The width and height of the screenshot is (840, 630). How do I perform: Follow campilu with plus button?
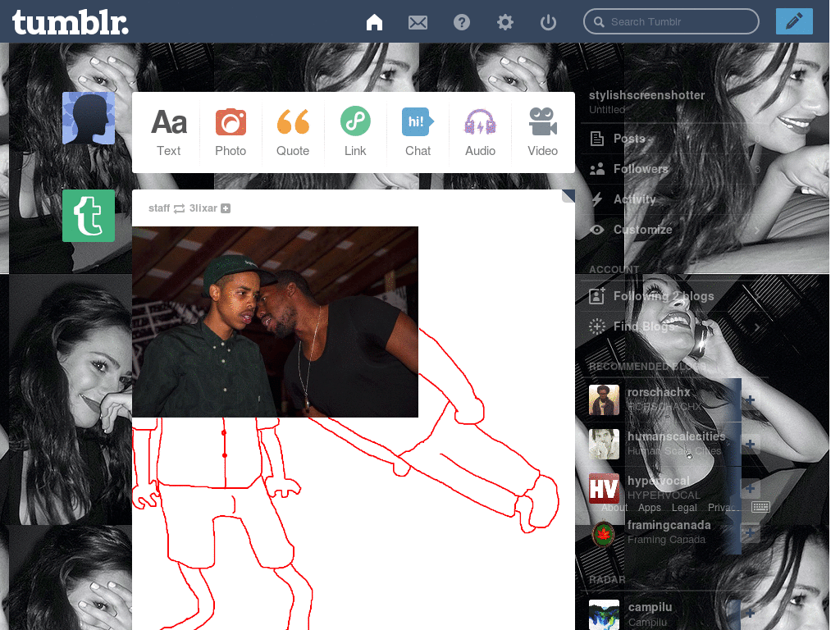(x=750, y=614)
